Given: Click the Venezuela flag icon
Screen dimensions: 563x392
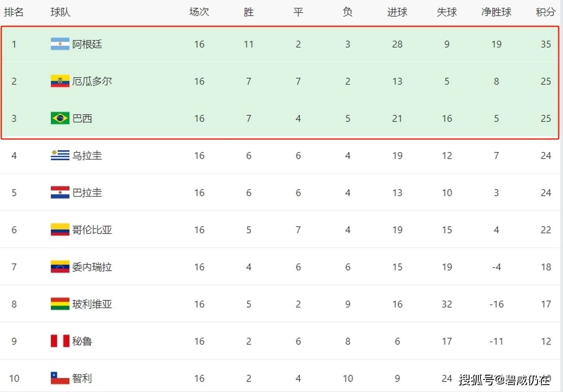Looking at the screenshot, I should pyautogui.click(x=60, y=267).
